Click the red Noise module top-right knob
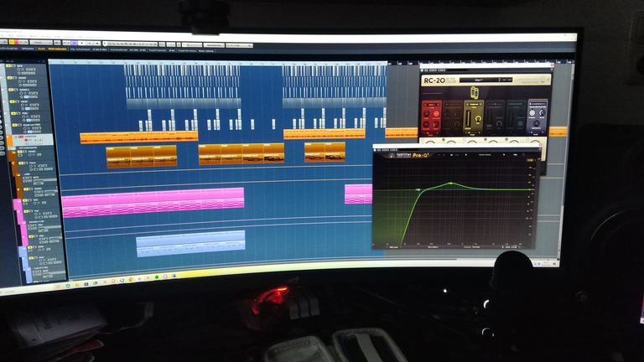The width and height of the screenshot is (644, 362). (436, 114)
